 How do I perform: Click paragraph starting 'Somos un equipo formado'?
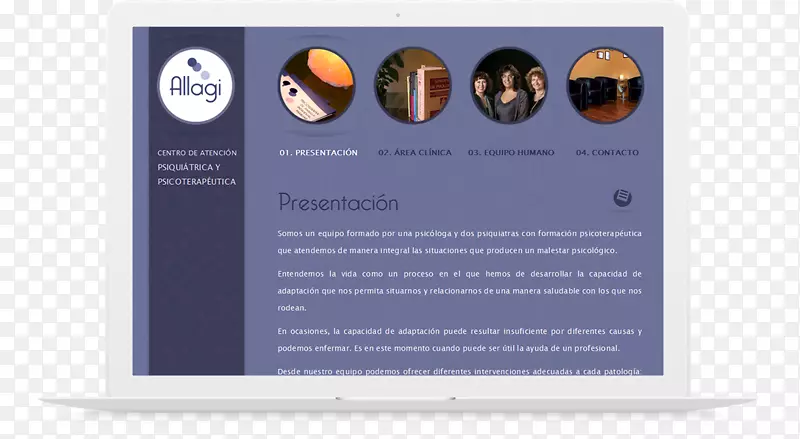pyautogui.click(x=460, y=242)
